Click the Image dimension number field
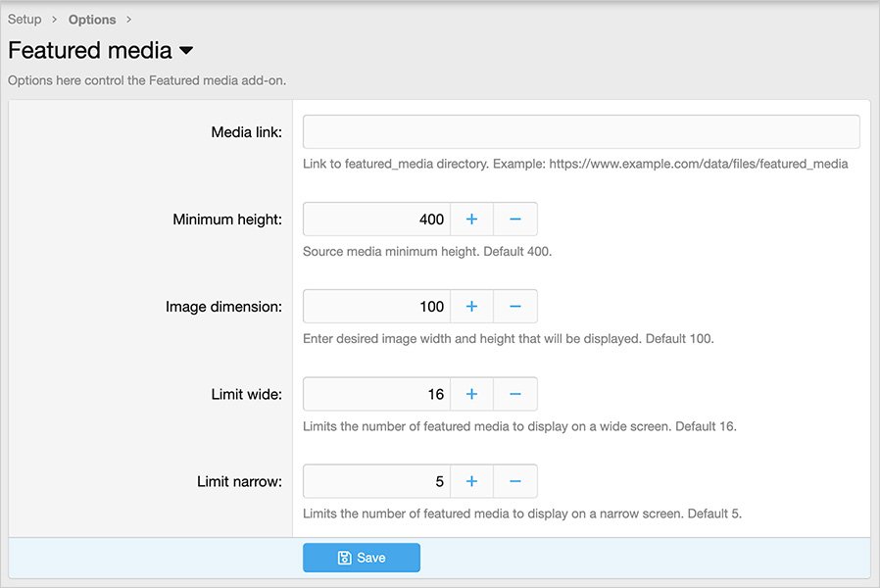880x588 pixels. click(376, 307)
